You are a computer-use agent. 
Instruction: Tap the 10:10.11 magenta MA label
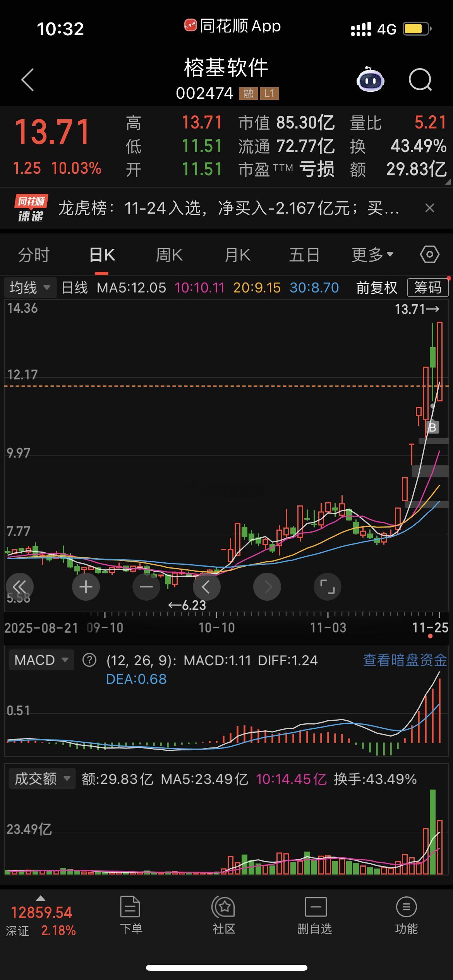click(199, 288)
